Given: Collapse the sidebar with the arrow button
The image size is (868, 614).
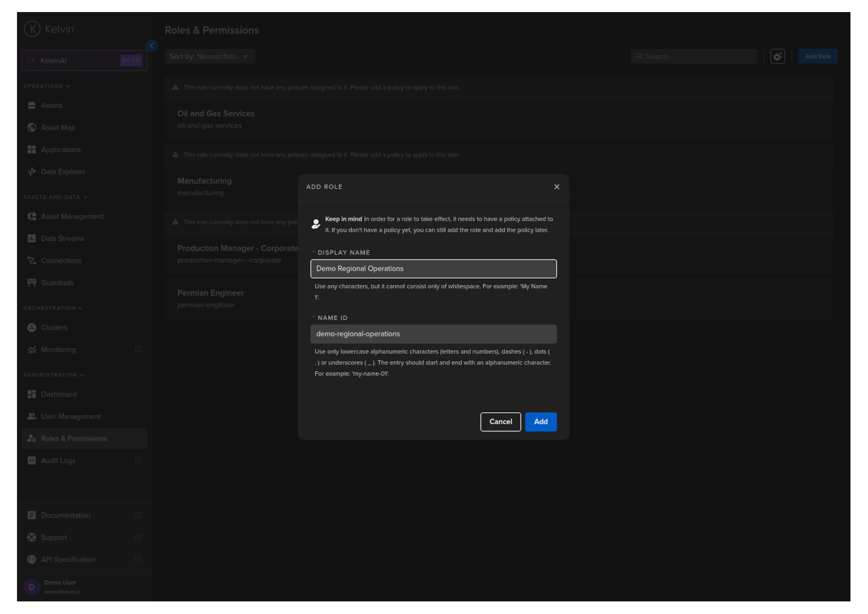Looking at the screenshot, I should pyautogui.click(x=152, y=46).
